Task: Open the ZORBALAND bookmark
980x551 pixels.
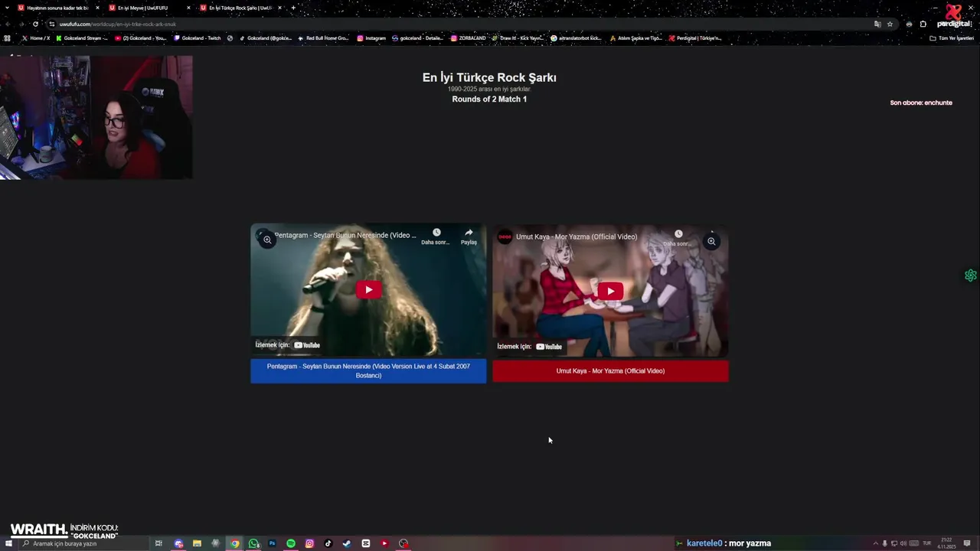Action: pyautogui.click(x=469, y=37)
